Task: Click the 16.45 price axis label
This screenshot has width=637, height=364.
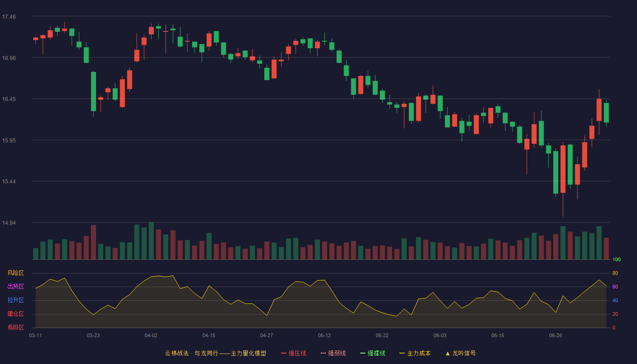Action: point(9,99)
